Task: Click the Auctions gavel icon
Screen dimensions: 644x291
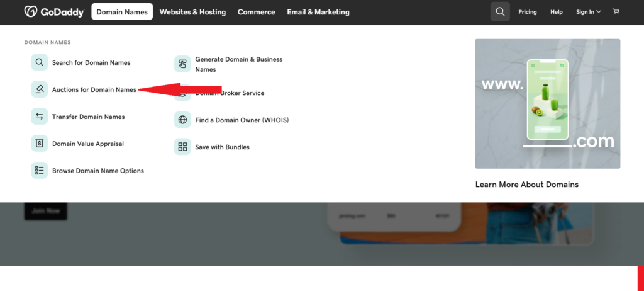Action: coord(40,89)
